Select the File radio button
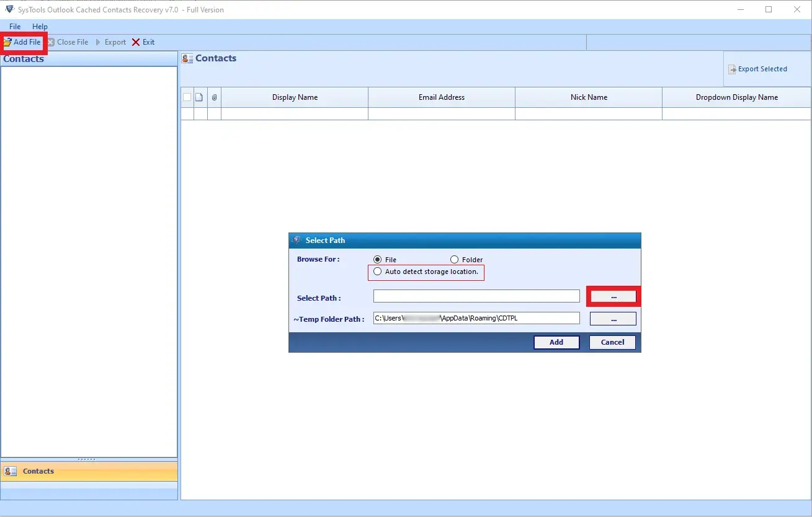 pyautogui.click(x=377, y=259)
